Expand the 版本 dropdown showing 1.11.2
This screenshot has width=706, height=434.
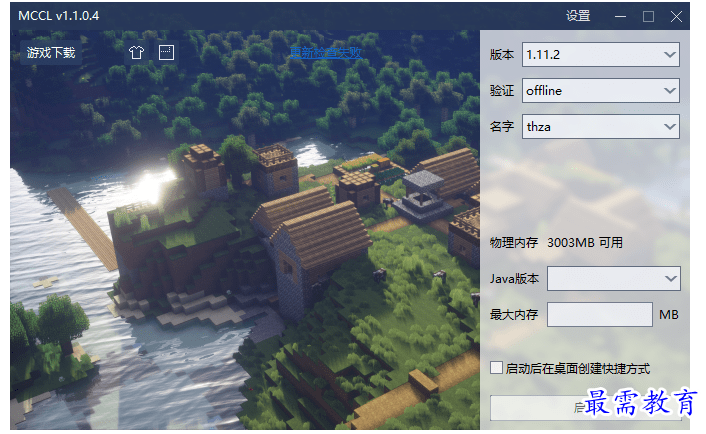coord(601,54)
